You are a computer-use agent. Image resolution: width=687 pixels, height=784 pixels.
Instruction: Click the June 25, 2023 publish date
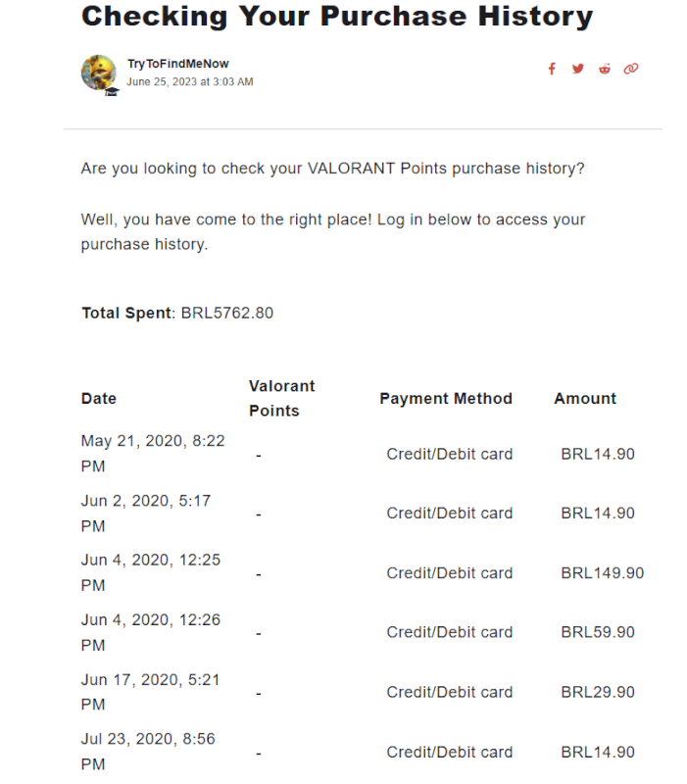190,82
